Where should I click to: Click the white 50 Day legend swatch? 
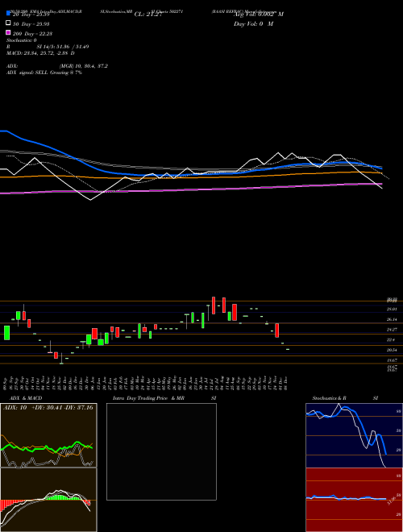(x=8, y=23)
